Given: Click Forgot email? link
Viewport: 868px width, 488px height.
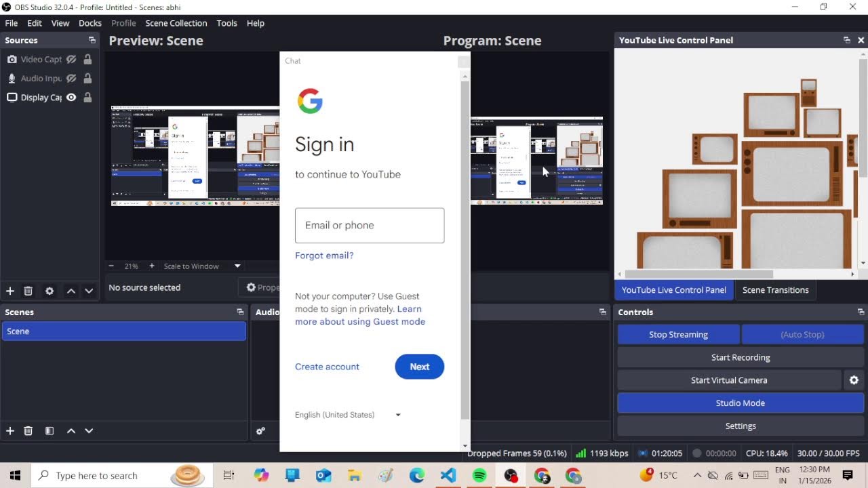Looking at the screenshot, I should point(324,256).
